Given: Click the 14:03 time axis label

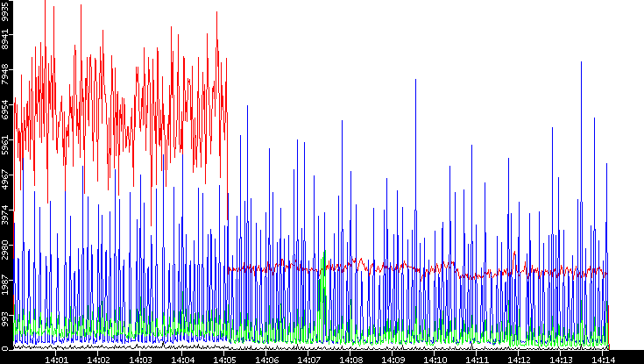Looking at the screenshot, I should 140,360.
